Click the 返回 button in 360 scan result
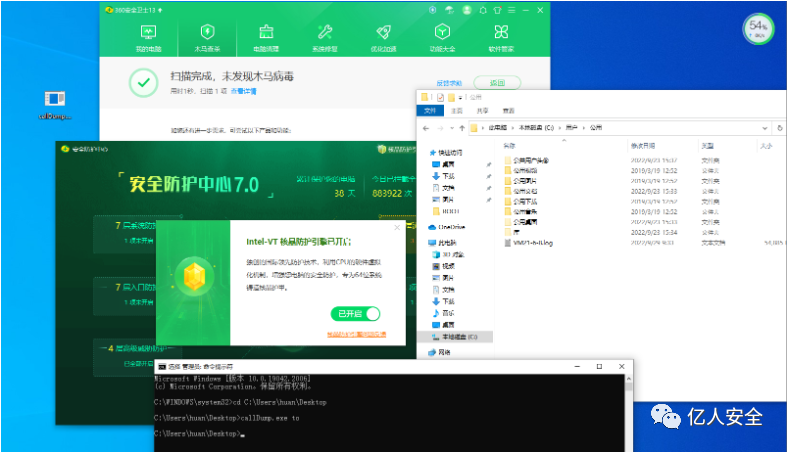The image size is (789, 452). (497, 83)
